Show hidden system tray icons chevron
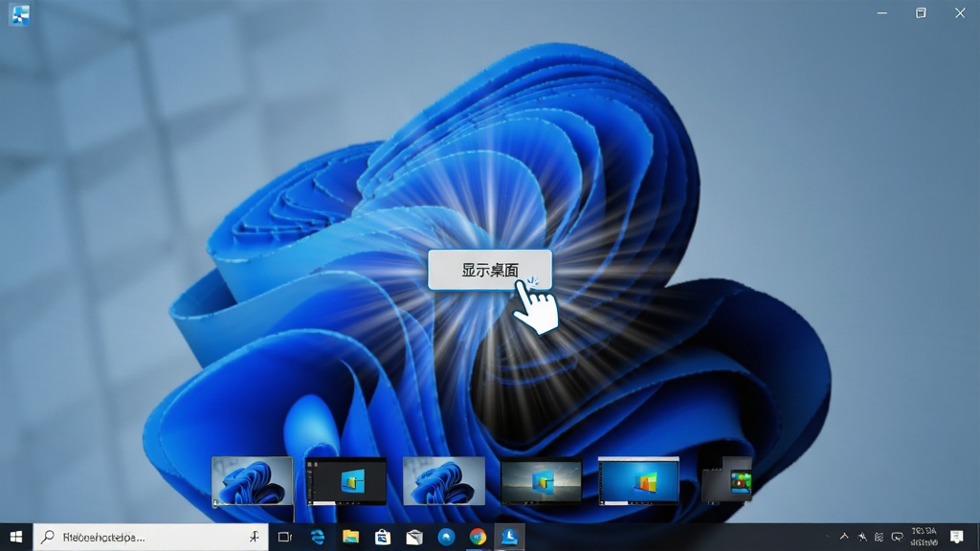 coord(844,537)
